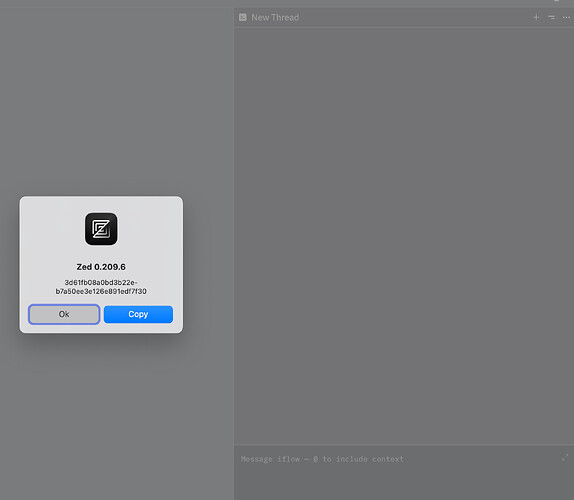Dismiss the About dialog with Ok

tap(64, 314)
